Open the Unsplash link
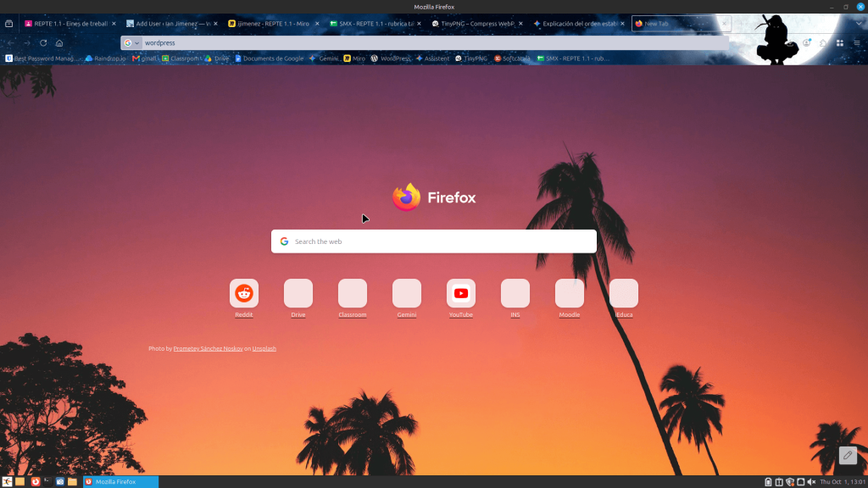868x488 pixels. coord(264,348)
